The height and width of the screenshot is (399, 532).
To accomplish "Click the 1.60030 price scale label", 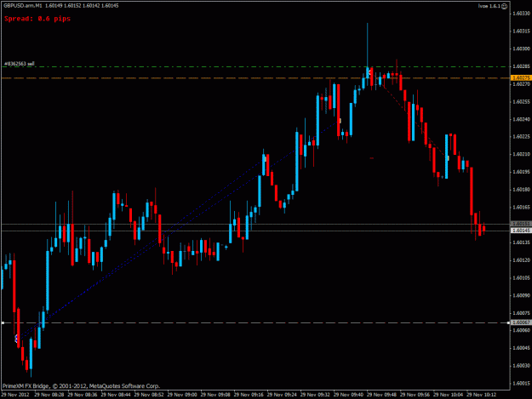I will [x=522, y=366].
